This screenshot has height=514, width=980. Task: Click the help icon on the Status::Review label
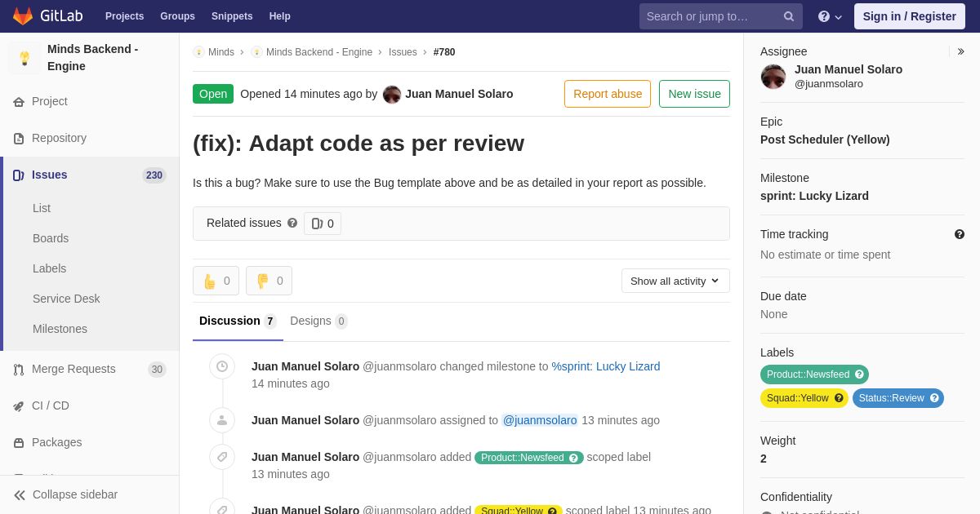pyautogui.click(x=934, y=398)
